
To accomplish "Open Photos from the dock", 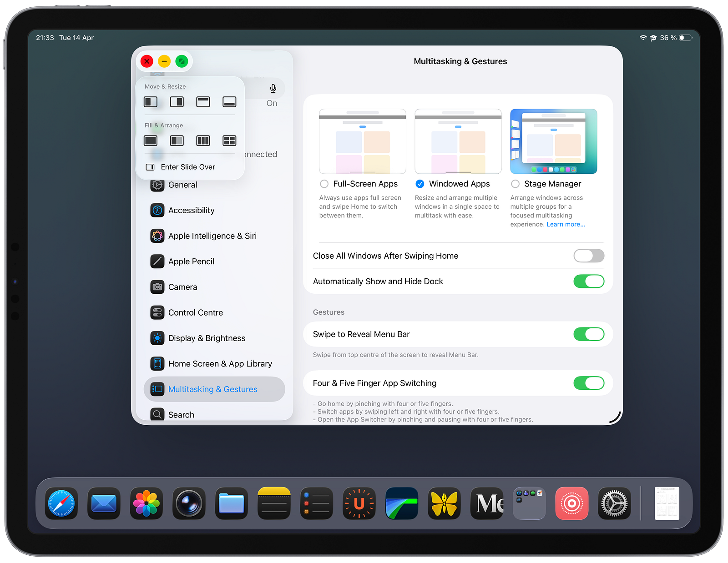I will click(x=147, y=503).
